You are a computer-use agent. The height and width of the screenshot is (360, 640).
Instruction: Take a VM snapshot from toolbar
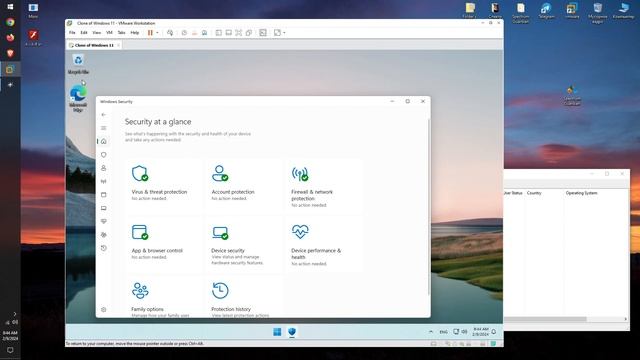tap(184, 33)
